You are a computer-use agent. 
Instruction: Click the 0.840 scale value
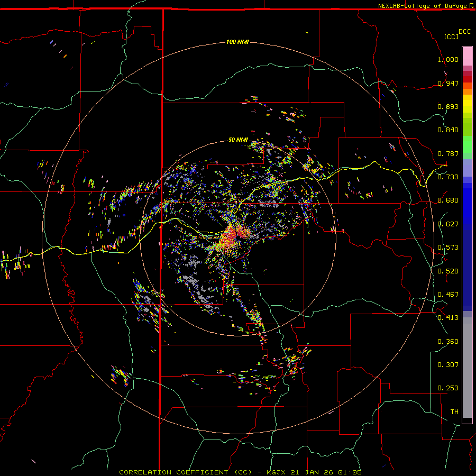(x=448, y=130)
